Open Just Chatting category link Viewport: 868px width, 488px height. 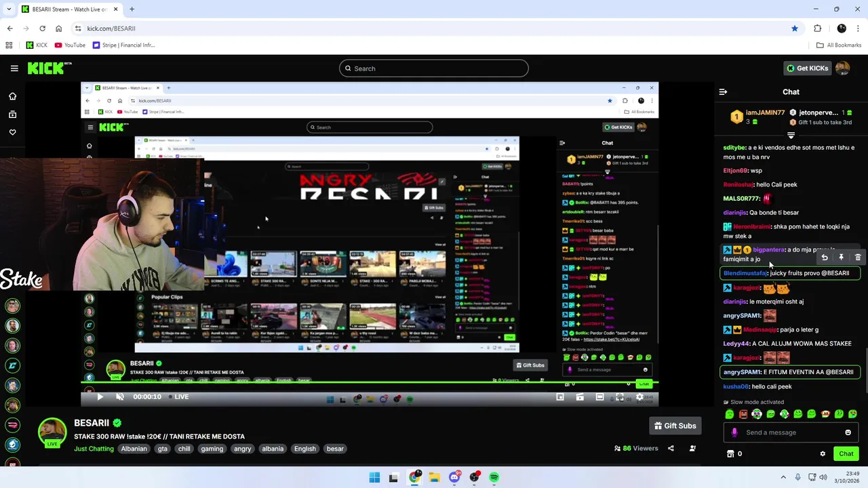(x=94, y=449)
